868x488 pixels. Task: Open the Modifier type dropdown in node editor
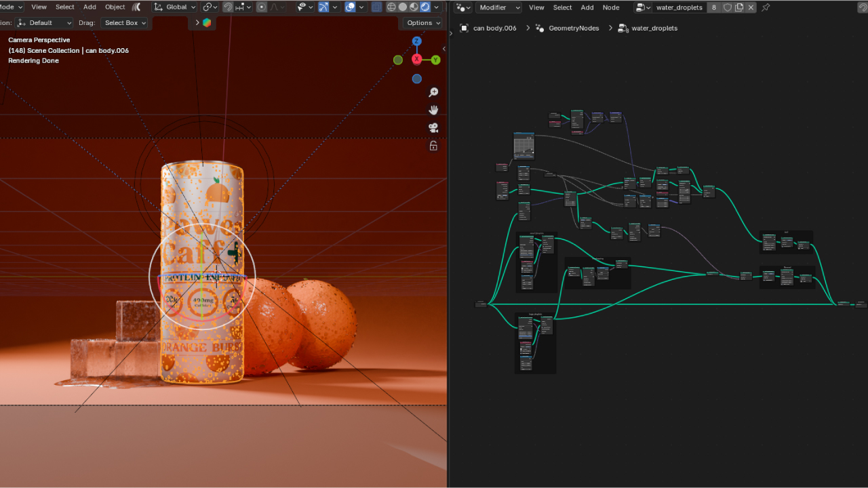click(x=499, y=7)
